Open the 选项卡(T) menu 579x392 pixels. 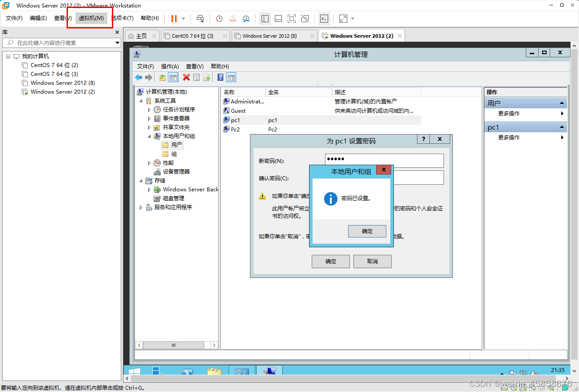click(x=123, y=18)
